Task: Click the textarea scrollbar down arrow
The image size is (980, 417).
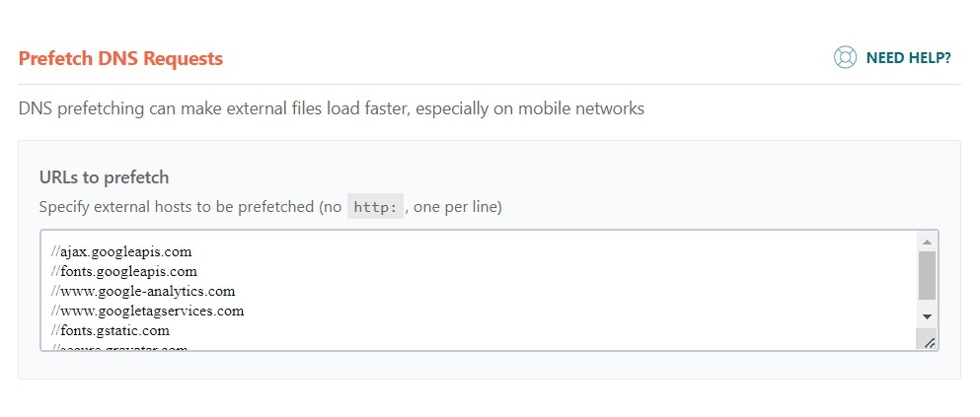Action: click(x=926, y=316)
